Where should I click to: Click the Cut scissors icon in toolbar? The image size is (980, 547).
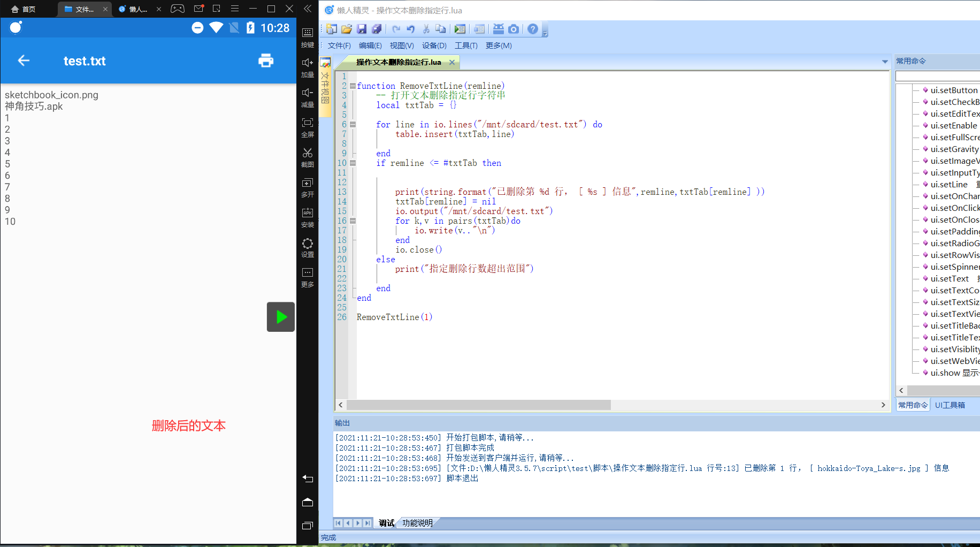click(x=426, y=29)
